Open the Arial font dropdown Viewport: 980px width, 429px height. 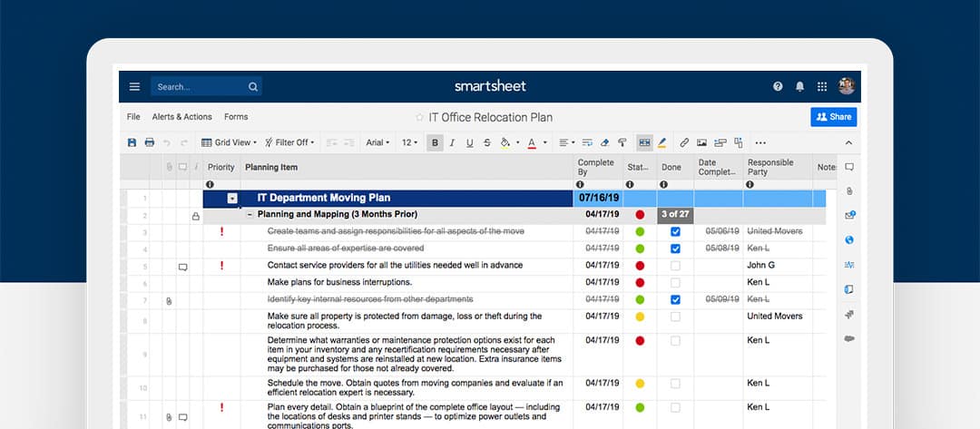pos(377,142)
